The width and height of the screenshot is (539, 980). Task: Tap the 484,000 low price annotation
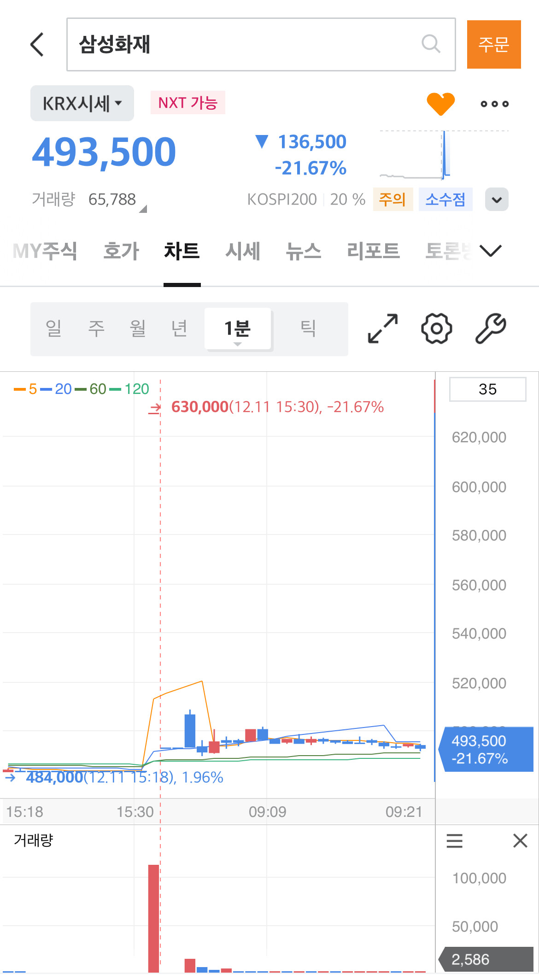(124, 778)
